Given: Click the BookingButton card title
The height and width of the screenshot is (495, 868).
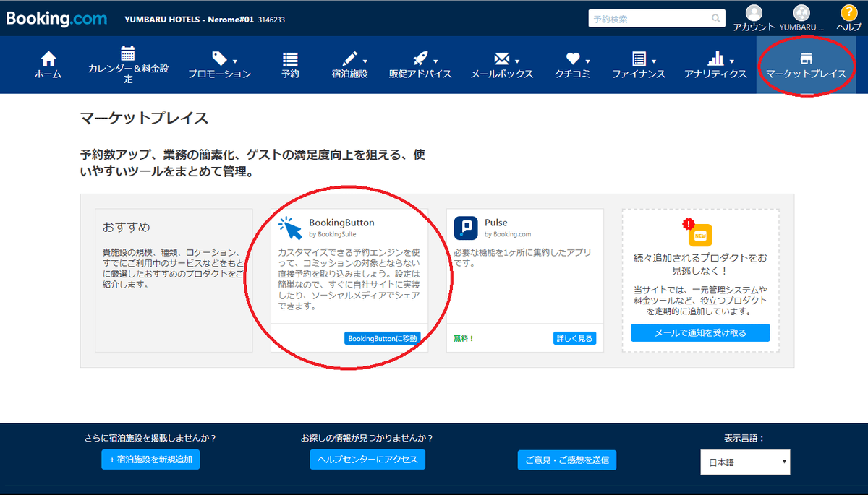Looking at the screenshot, I should click(341, 223).
